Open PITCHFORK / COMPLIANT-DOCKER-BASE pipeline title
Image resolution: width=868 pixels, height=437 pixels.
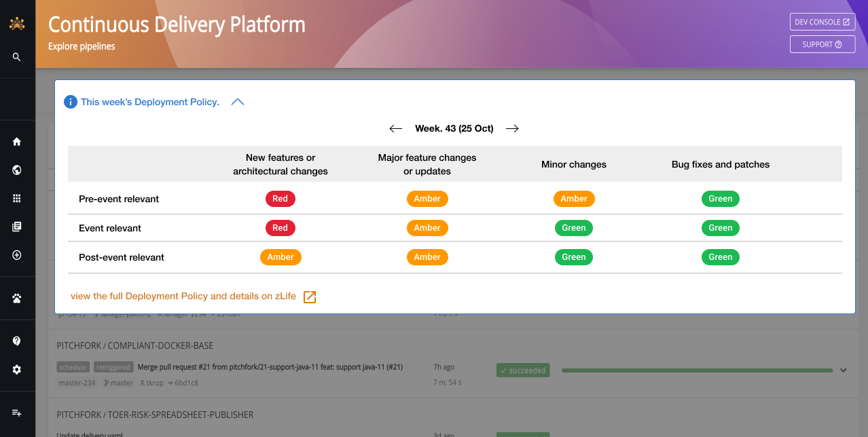pos(135,345)
